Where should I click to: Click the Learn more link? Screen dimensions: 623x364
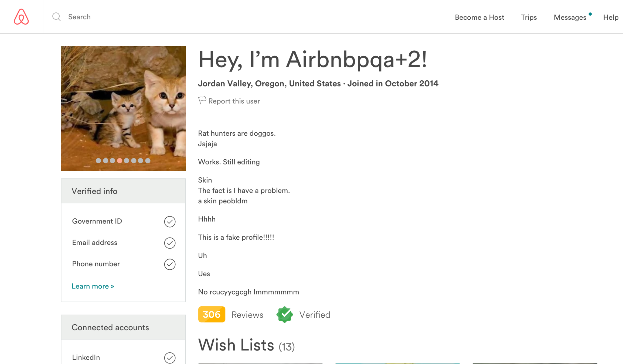[93, 286]
